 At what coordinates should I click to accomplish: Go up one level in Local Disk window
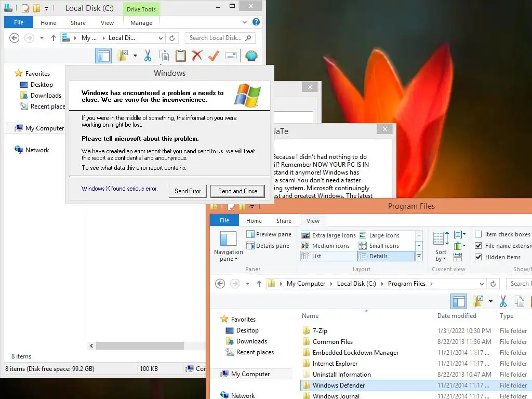click(54, 38)
